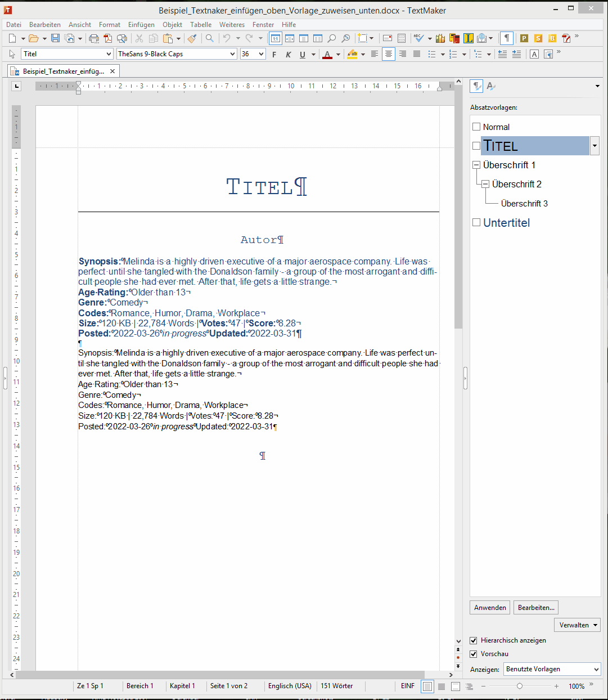Toggle italic formatting (K button)

pyautogui.click(x=288, y=55)
